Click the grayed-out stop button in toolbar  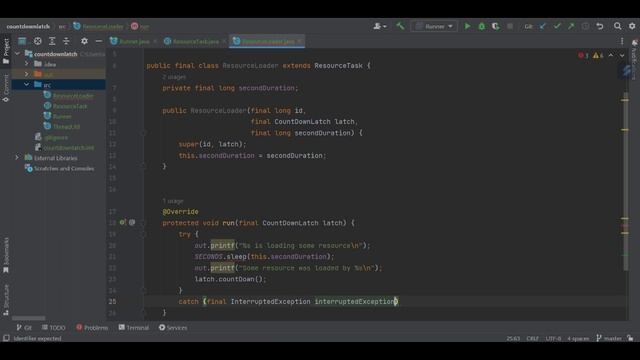pyautogui.click(x=510, y=27)
